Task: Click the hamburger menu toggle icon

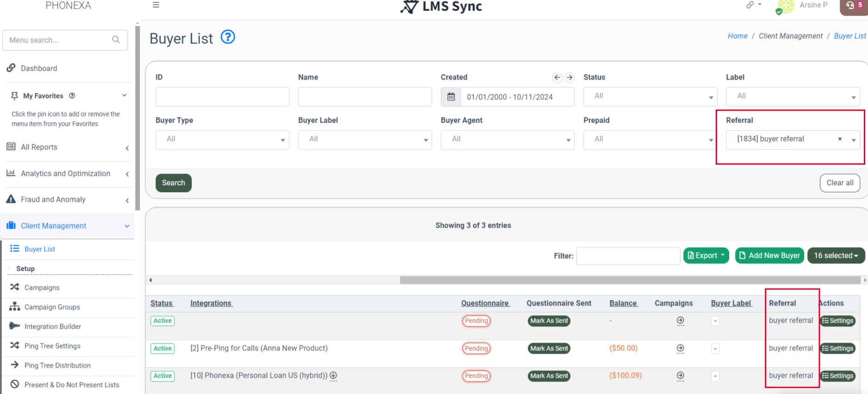Action: [x=156, y=5]
